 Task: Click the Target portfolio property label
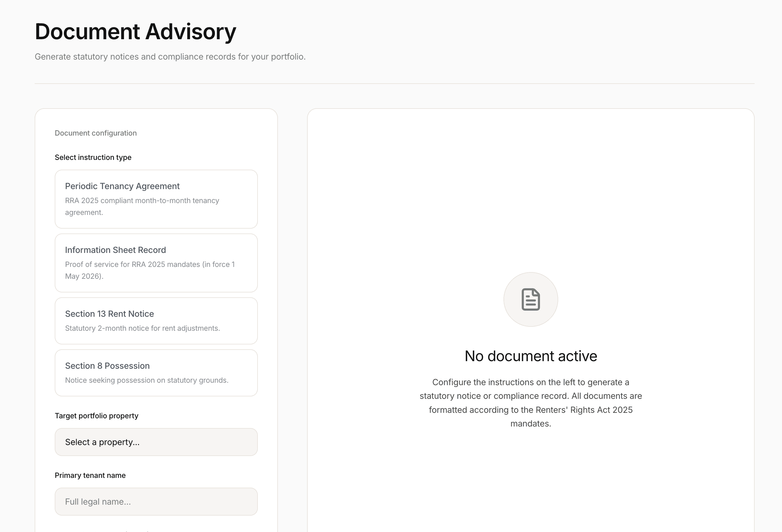[x=97, y=416]
